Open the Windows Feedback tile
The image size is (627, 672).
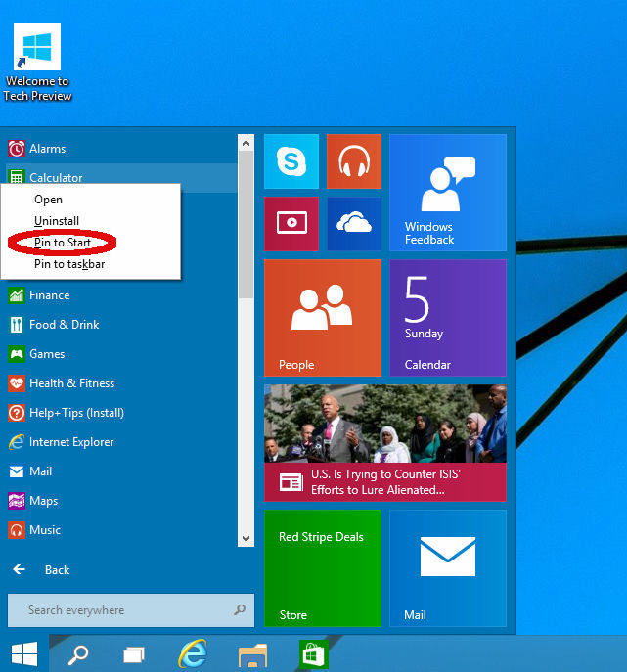click(447, 193)
